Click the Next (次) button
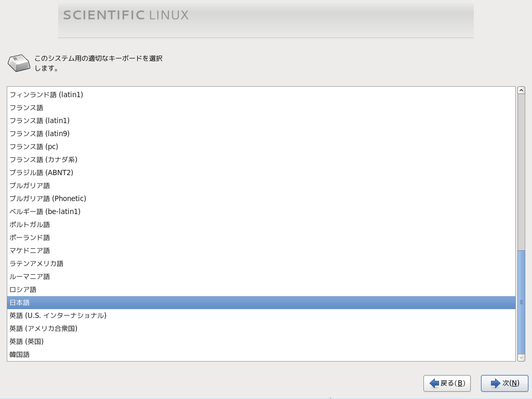Viewport: 532px width, 399px height. coord(504,383)
